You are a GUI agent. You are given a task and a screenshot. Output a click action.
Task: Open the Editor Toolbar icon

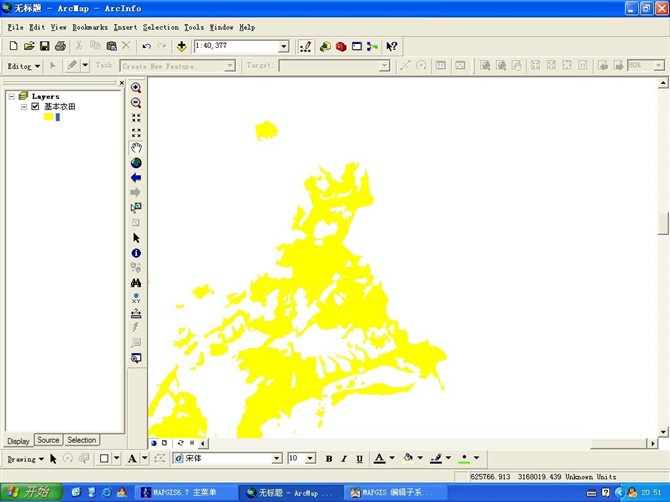pos(305,46)
